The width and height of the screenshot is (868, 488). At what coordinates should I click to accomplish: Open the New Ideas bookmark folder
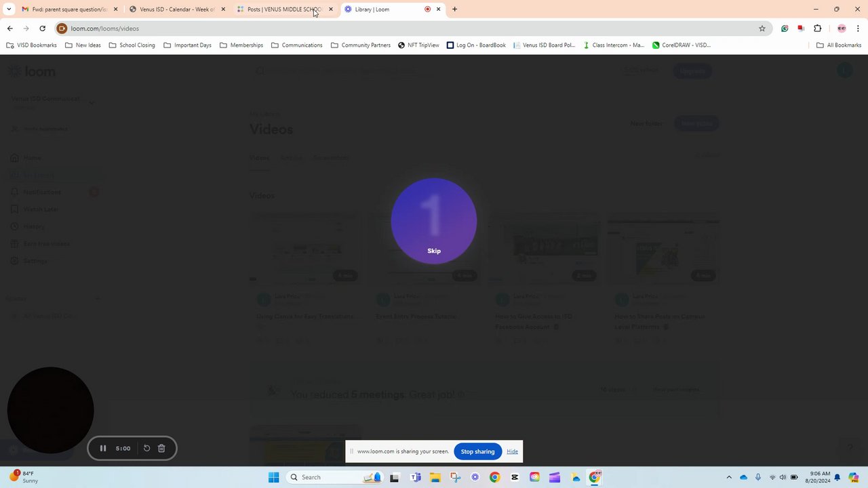pos(83,45)
